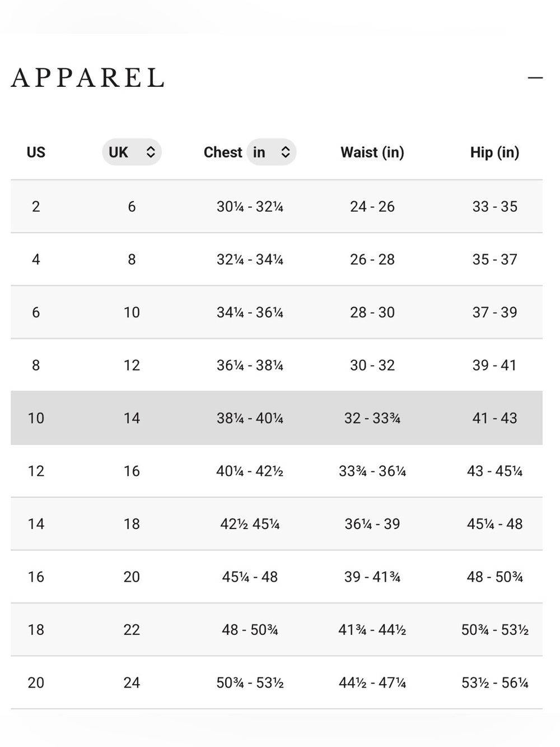The width and height of the screenshot is (560, 747).
Task: Select the US size 20 row
Action: (x=277, y=683)
